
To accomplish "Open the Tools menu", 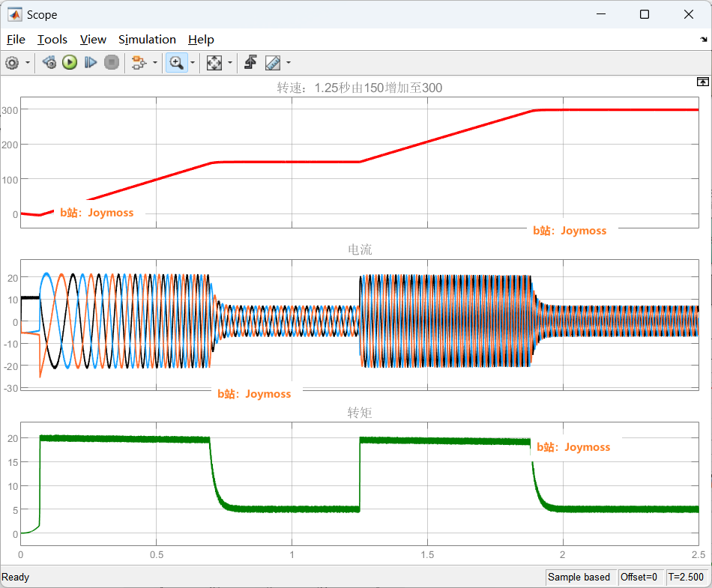I will tap(52, 40).
